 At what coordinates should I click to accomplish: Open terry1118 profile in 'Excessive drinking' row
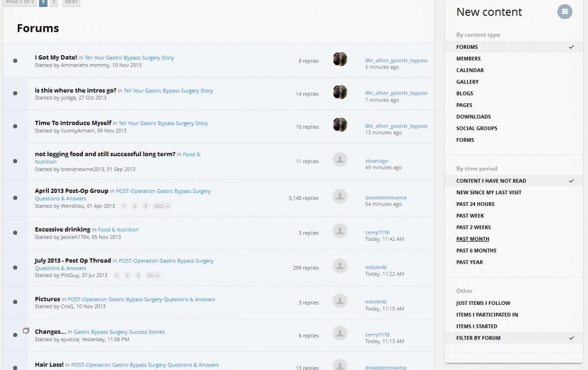377,232
